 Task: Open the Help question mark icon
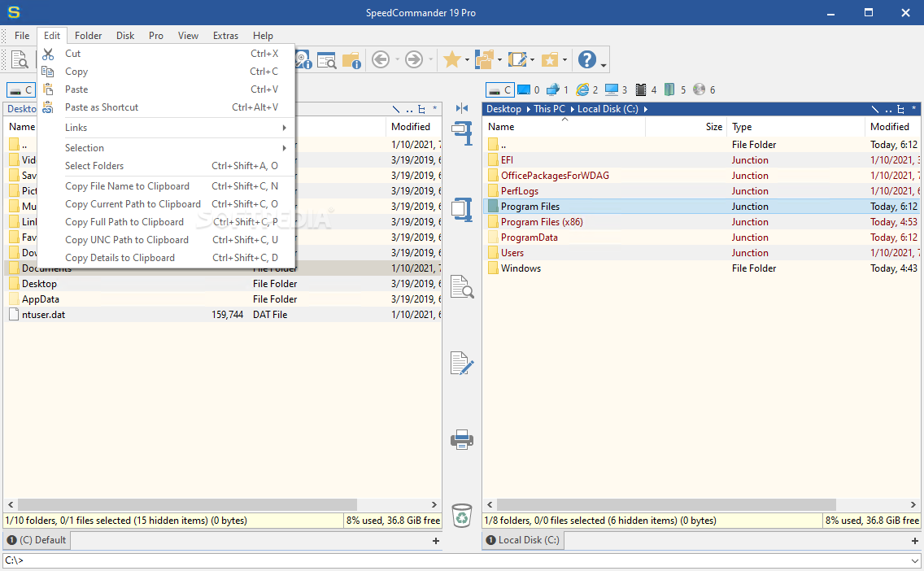[x=587, y=59]
